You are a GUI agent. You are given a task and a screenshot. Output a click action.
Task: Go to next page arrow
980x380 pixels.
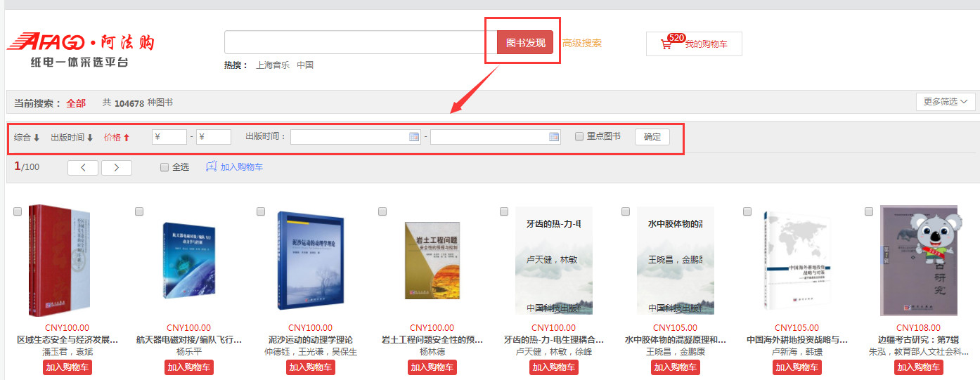pos(117,168)
